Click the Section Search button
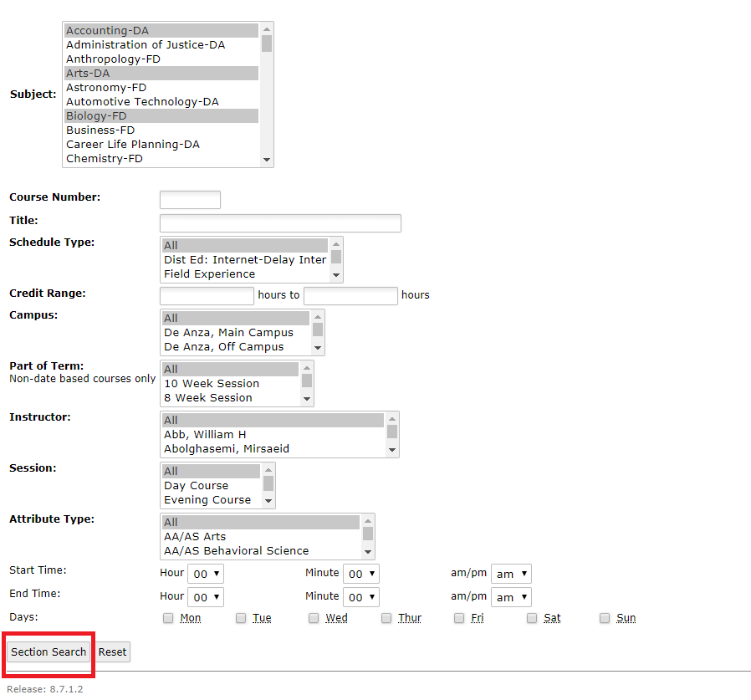This screenshot has width=751, height=700. coord(49,652)
